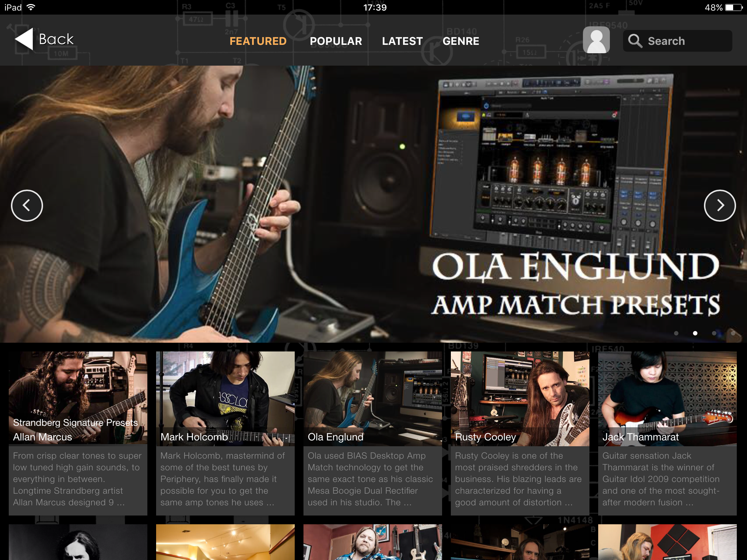The image size is (747, 560).
Task: Tap the 'Mark Holcomb' name label
Action: pos(194,437)
